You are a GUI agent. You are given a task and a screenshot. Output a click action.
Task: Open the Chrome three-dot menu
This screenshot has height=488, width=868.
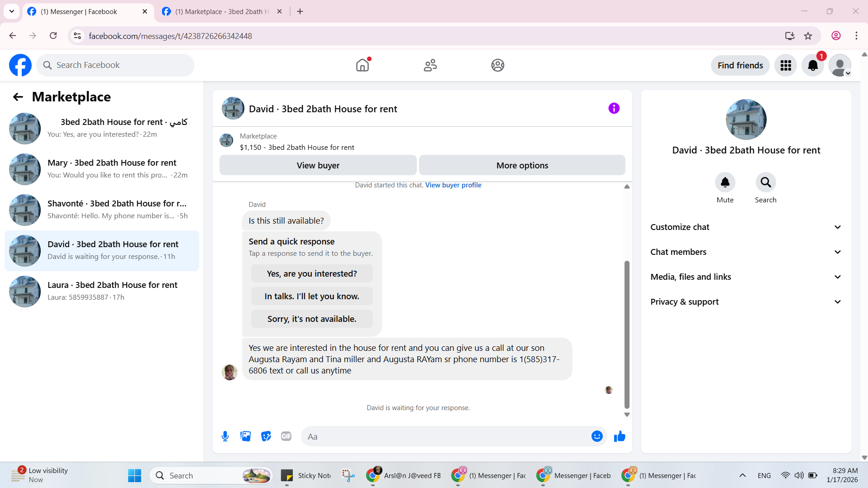856,36
